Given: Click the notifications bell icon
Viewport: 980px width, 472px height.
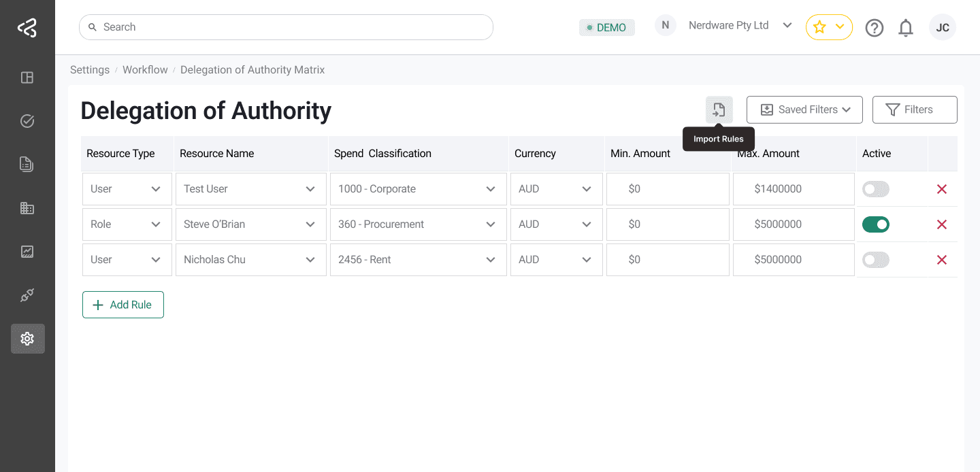Looking at the screenshot, I should pyautogui.click(x=906, y=27).
